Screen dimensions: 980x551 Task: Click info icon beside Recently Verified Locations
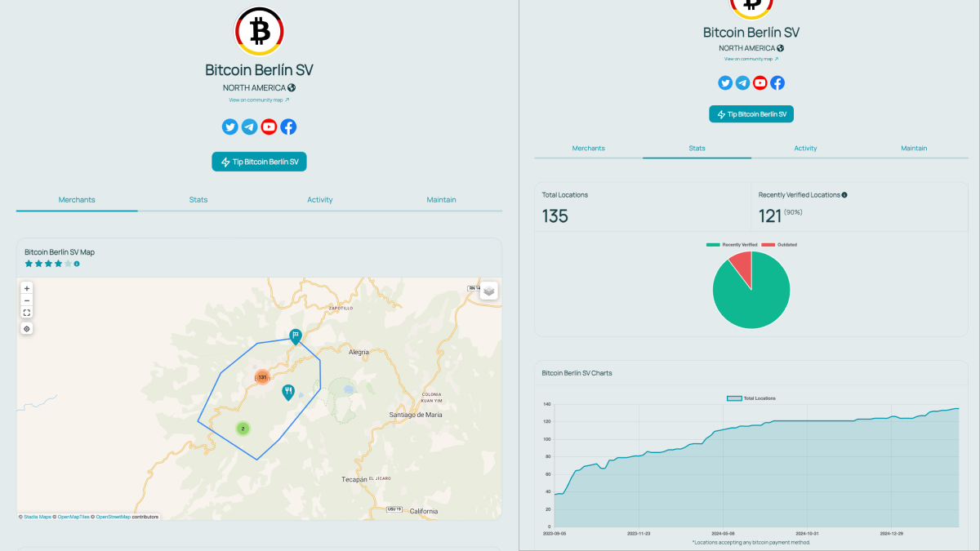[x=844, y=195]
